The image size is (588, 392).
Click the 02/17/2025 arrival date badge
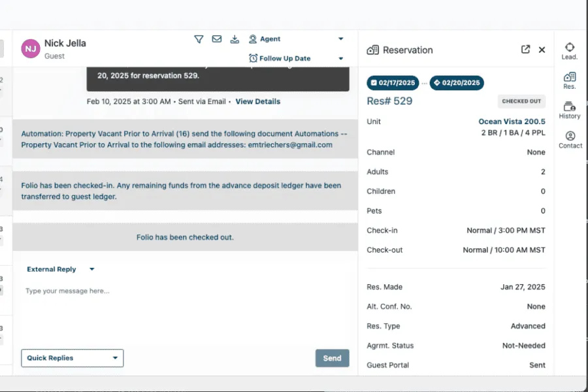coord(393,83)
